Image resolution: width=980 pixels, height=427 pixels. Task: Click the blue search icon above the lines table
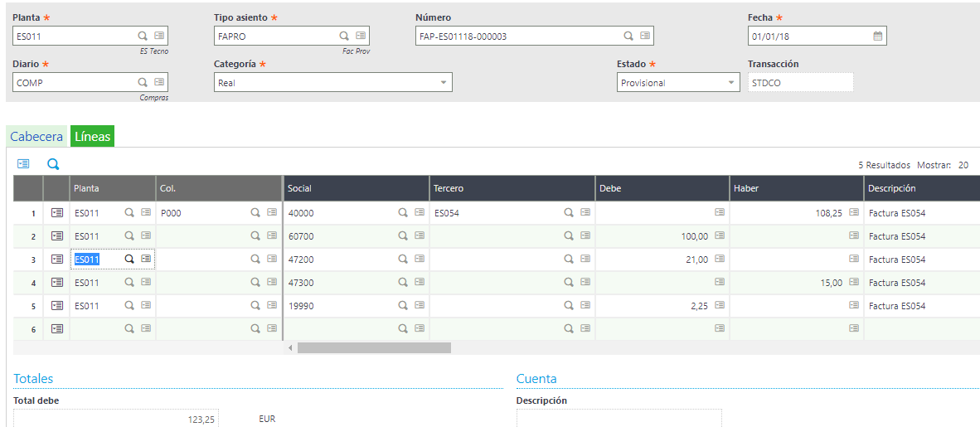click(54, 164)
